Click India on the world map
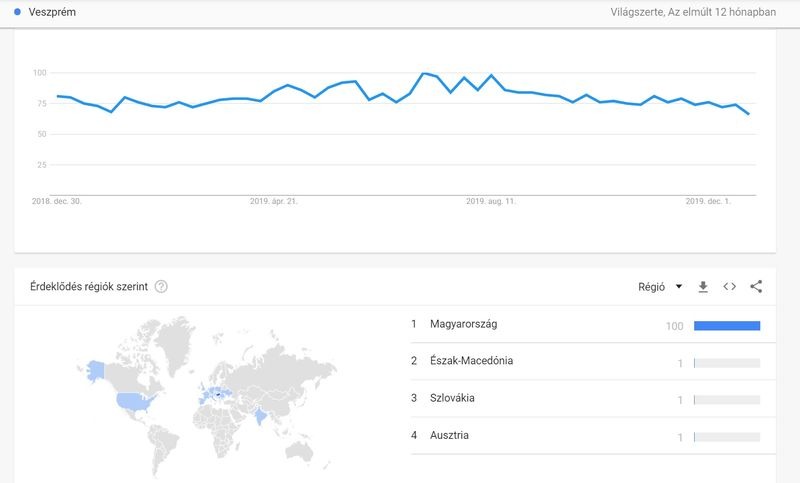The image size is (800, 483). pos(261,414)
